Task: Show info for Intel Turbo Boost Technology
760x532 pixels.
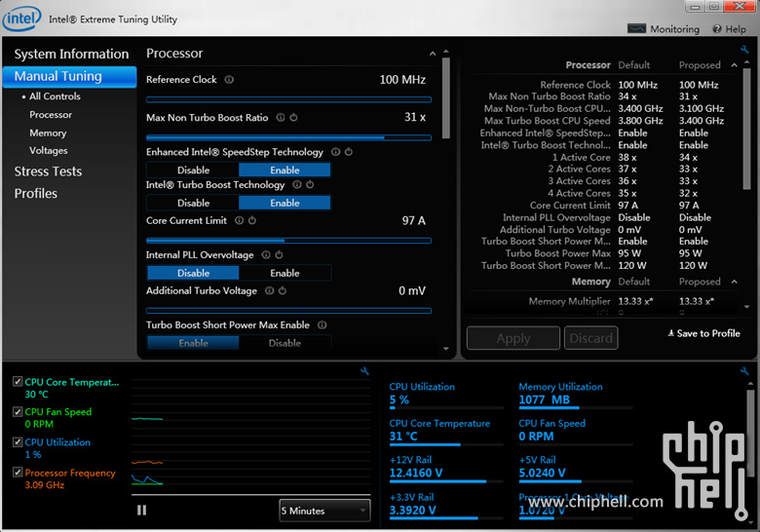Action: click(x=296, y=184)
